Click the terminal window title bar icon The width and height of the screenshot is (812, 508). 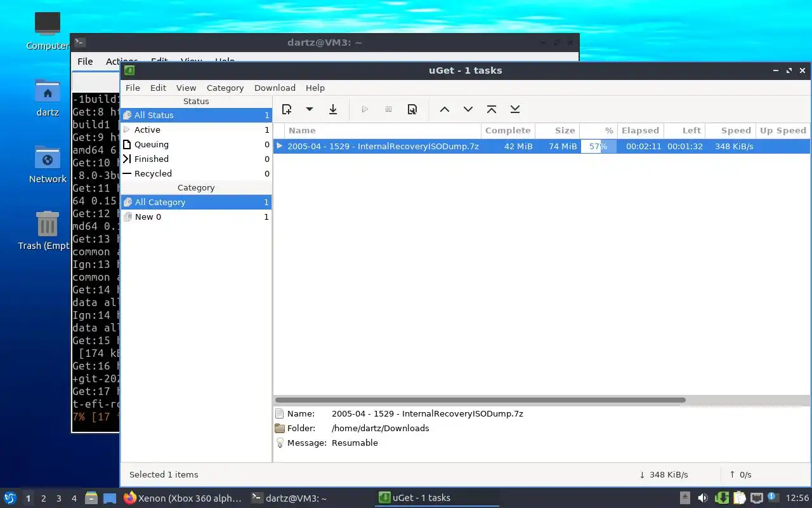tap(79, 43)
